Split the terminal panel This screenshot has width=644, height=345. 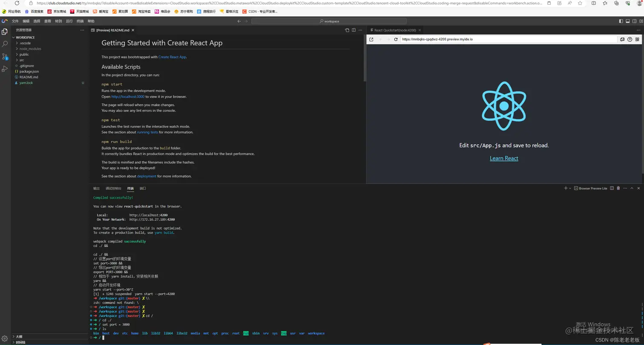pos(612,188)
